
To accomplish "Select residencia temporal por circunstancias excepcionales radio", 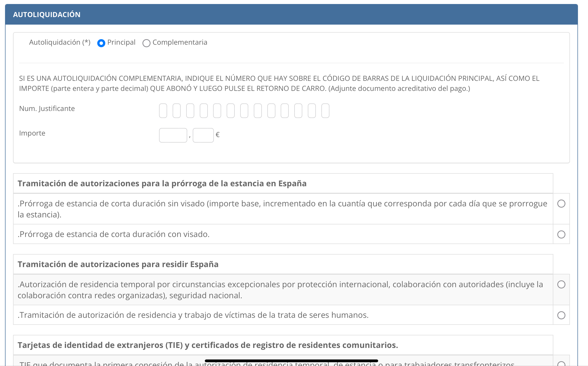I will (561, 284).
